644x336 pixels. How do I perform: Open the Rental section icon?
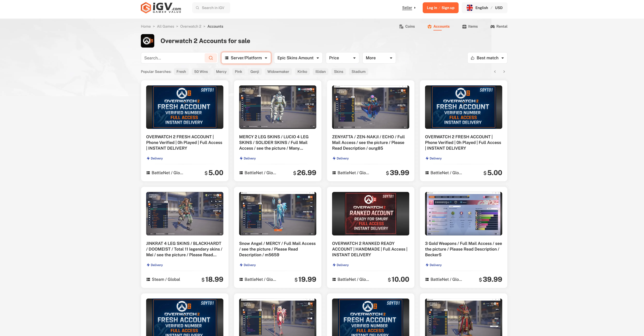pyautogui.click(x=492, y=26)
